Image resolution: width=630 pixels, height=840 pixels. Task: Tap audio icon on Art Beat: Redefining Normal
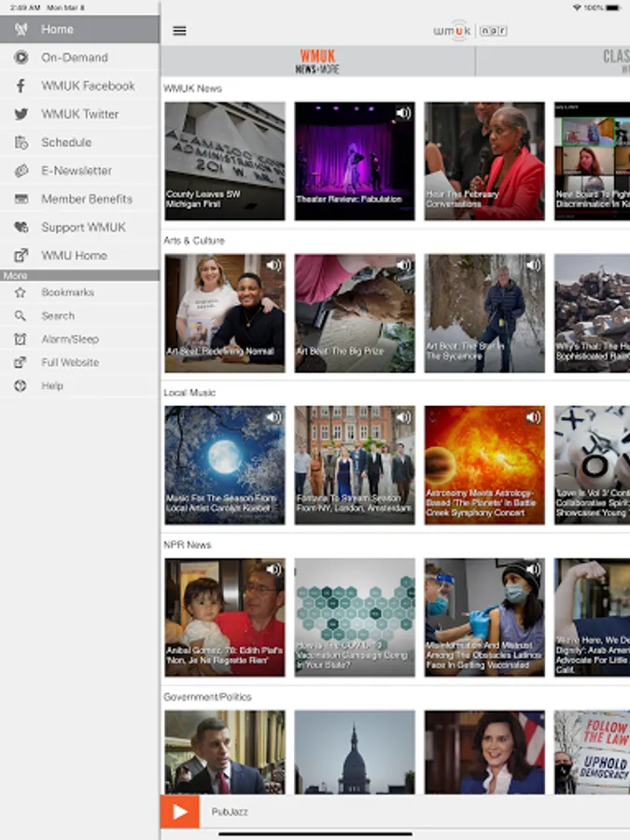[x=273, y=265]
